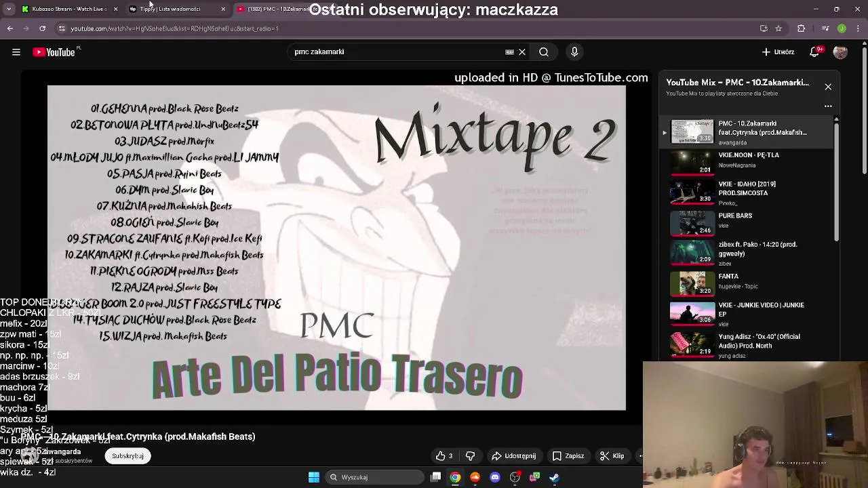The width and height of the screenshot is (868, 488).
Task: Open the browser extensions puzzle icon
Action: (x=802, y=28)
